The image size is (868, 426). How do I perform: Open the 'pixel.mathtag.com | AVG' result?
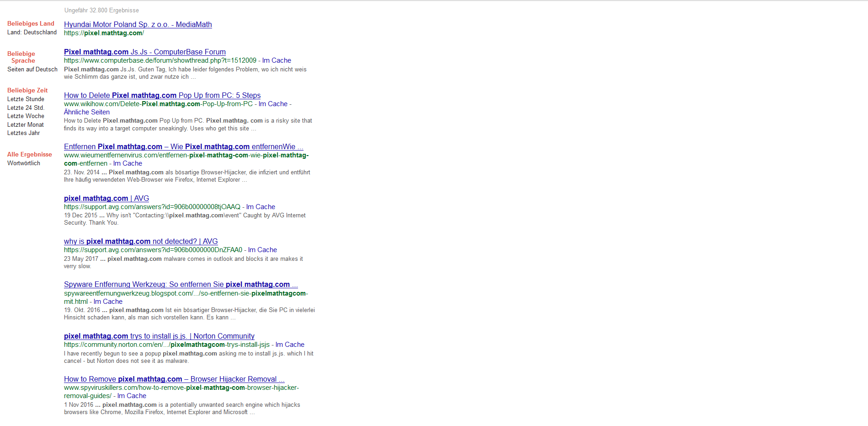[107, 198]
